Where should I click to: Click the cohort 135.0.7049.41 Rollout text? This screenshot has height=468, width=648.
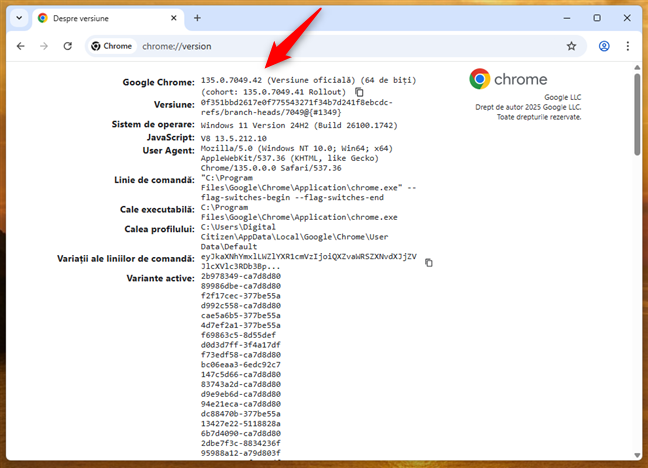273,92
